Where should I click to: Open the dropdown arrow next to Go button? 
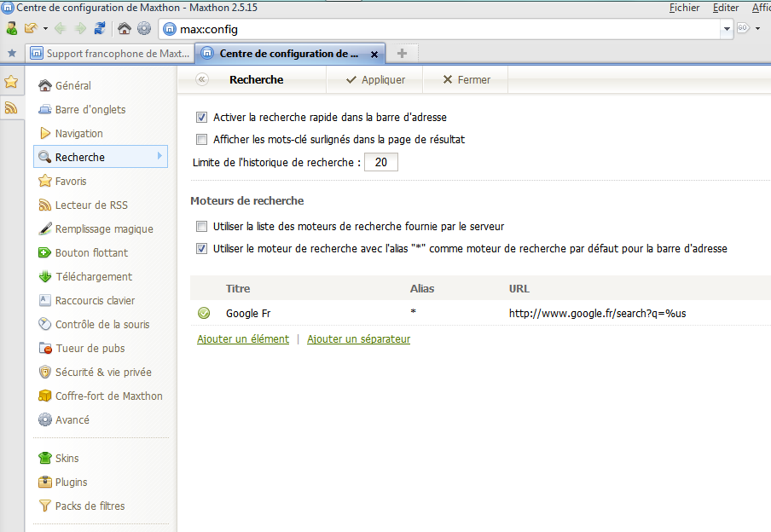(757, 28)
